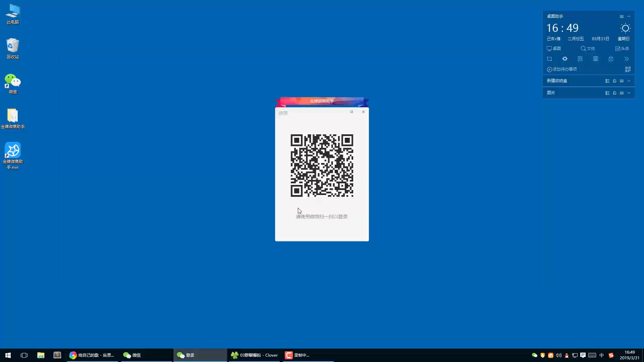Viewport: 644px width, 362px height.
Task: Open the calculator icon in widget
Action: pyautogui.click(x=596, y=59)
